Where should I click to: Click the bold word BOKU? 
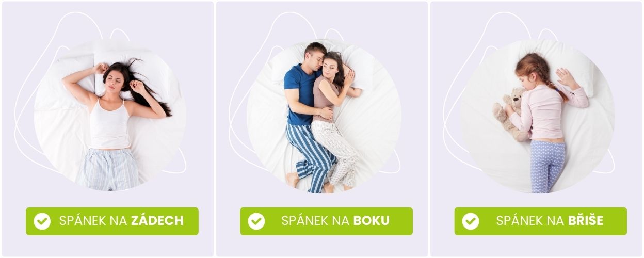tap(371, 221)
